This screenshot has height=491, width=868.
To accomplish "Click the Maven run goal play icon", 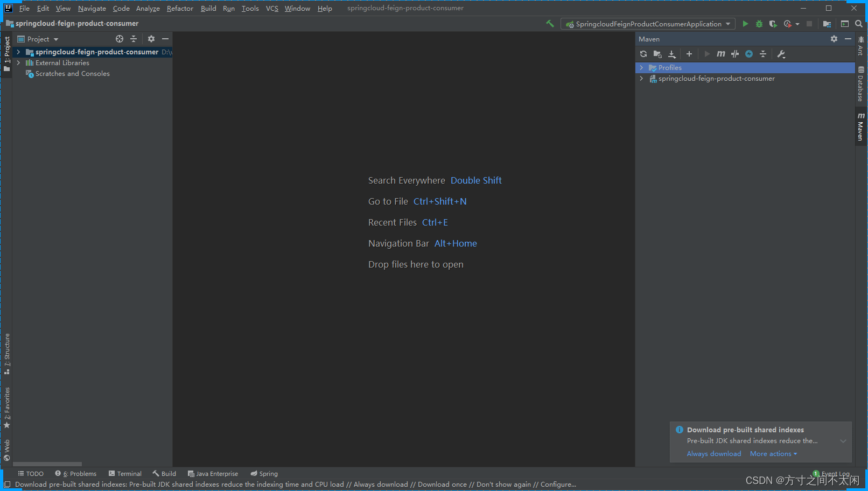I will [x=707, y=54].
